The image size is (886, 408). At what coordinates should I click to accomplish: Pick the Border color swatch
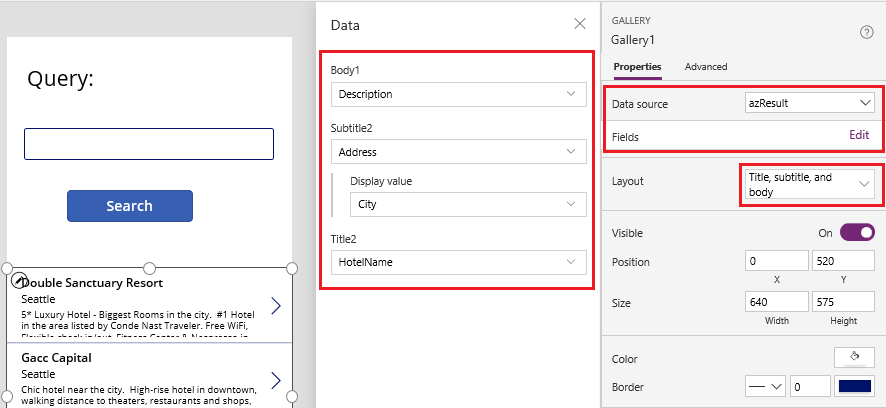coord(856,386)
